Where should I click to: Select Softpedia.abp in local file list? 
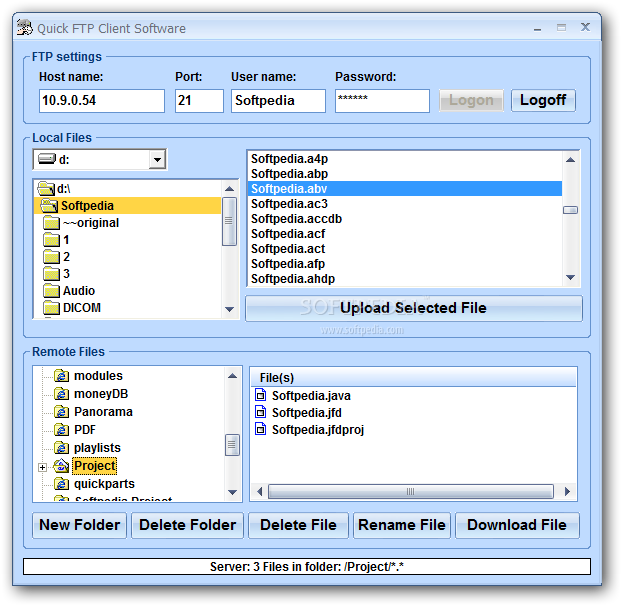405,174
